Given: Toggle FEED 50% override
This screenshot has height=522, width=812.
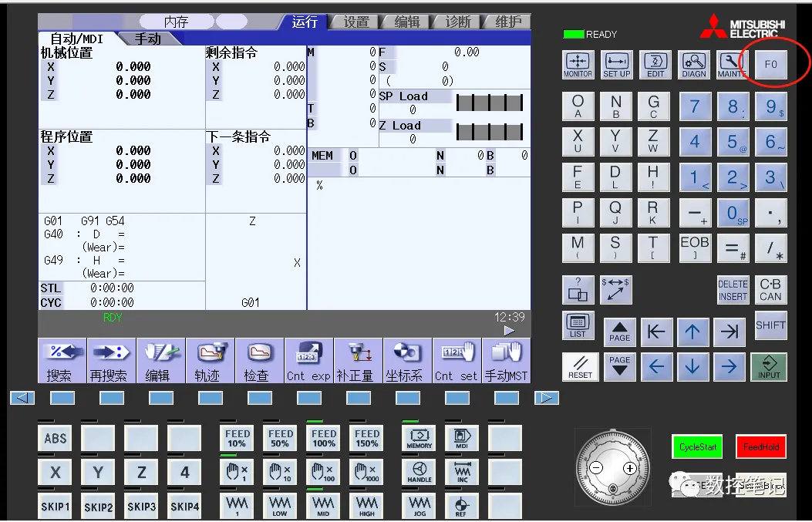Looking at the screenshot, I should pos(280,438).
